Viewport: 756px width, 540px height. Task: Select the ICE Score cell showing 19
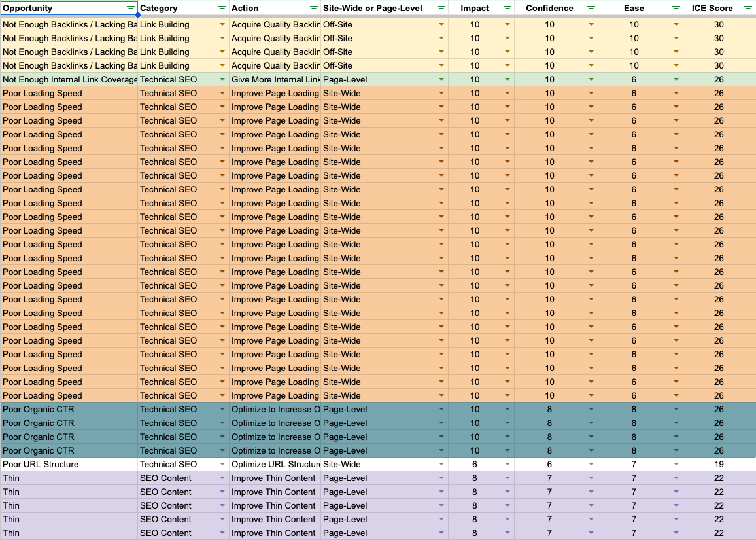[719, 465]
